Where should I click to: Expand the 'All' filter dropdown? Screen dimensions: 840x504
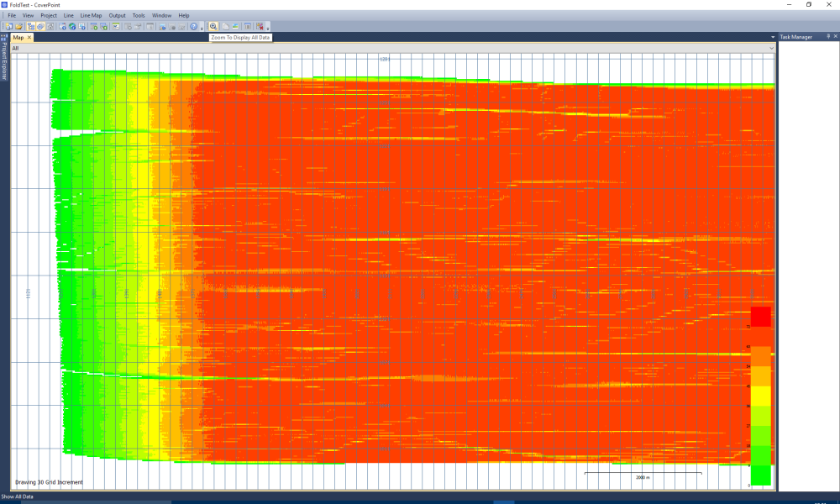pos(770,49)
